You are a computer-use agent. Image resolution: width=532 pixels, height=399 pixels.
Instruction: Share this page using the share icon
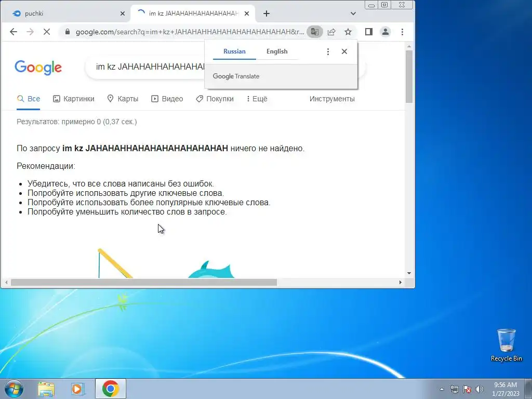click(331, 32)
